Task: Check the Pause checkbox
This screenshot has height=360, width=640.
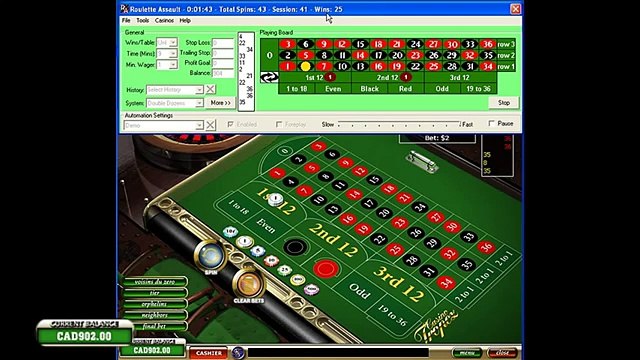Action: pos(491,123)
